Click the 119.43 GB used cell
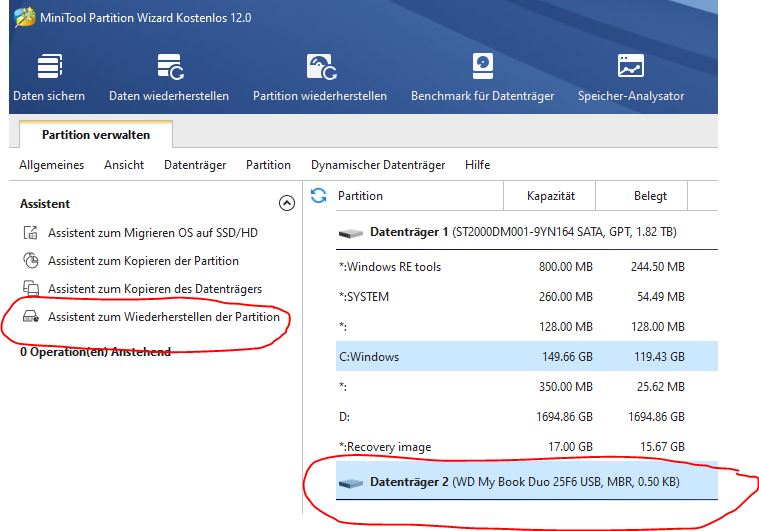759x531 pixels. point(659,357)
